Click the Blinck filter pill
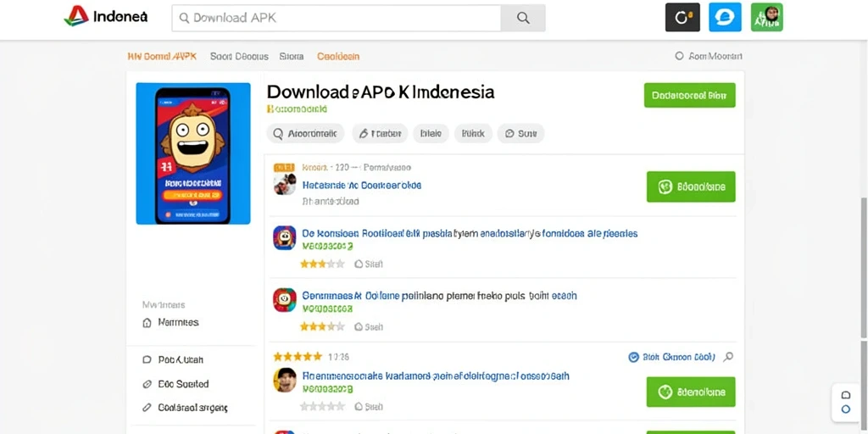868x434 pixels. (x=473, y=133)
